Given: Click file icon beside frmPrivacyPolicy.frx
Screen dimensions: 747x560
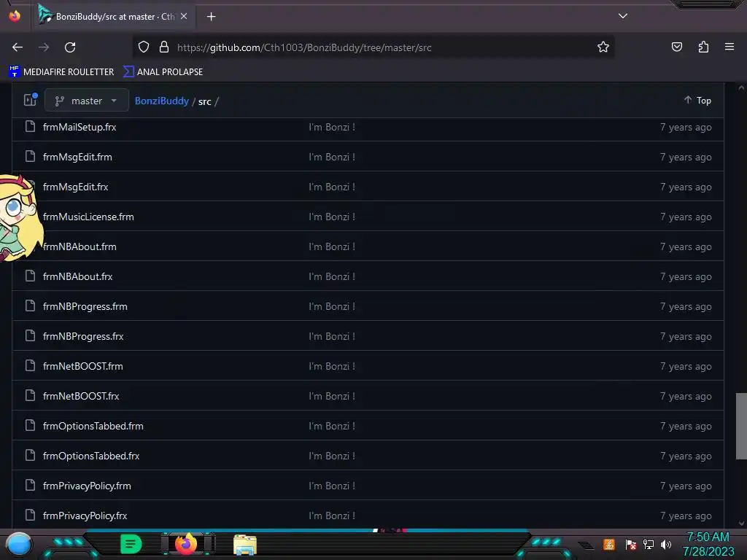Looking at the screenshot, I should pyautogui.click(x=30, y=515).
